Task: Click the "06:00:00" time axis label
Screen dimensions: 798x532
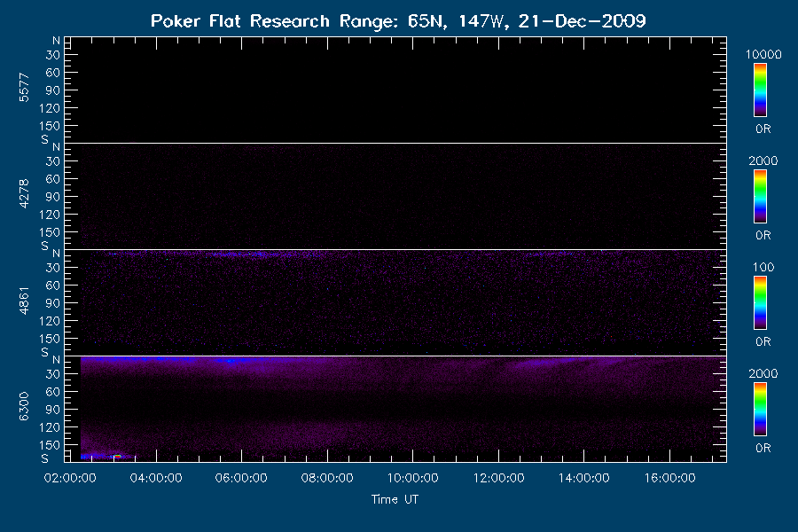Action: click(241, 478)
